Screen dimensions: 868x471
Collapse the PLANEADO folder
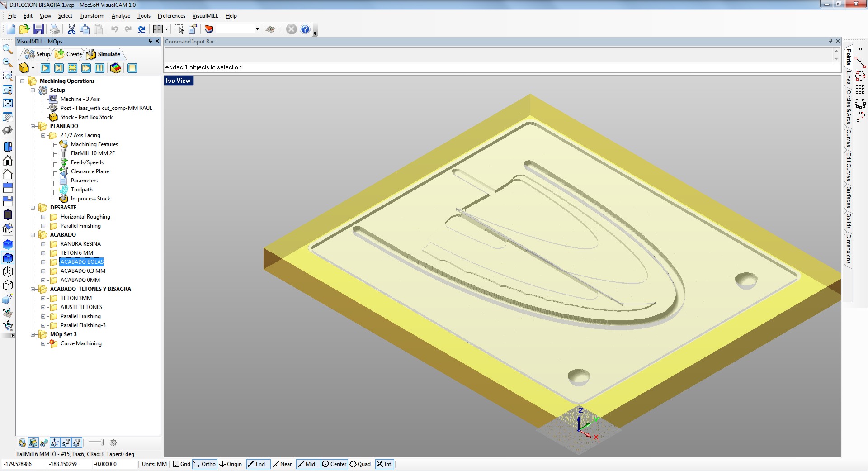(33, 126)
